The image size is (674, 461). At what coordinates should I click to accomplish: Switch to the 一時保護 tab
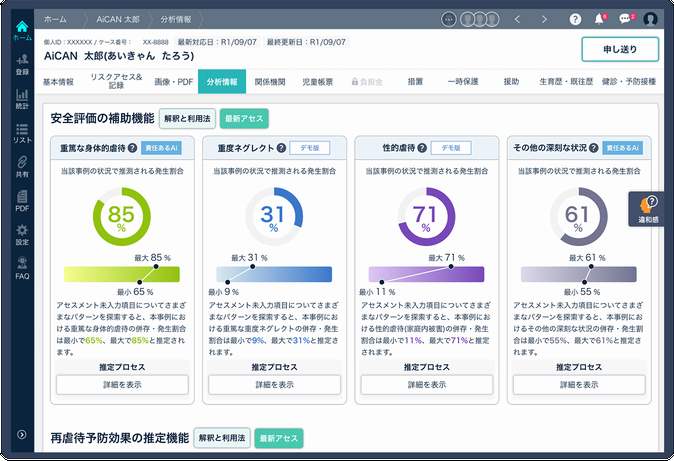pyautogui.click(x=463, y=81)
